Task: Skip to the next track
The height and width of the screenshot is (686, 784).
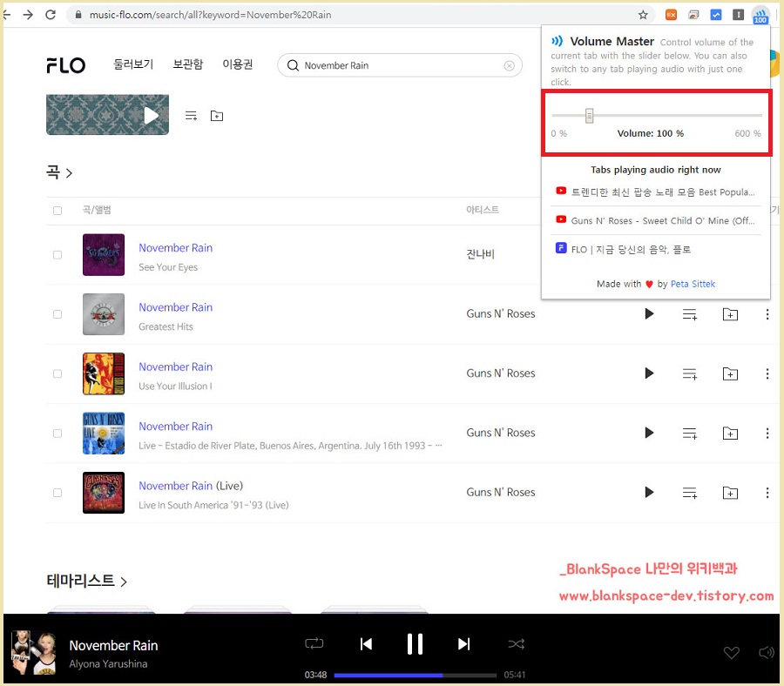Action: [x=463, y=644]
